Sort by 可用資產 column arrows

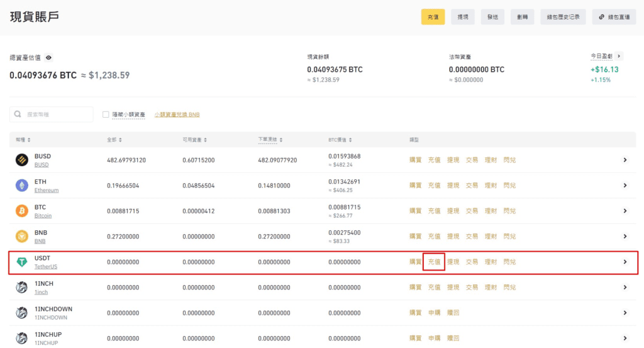(206, 140)
